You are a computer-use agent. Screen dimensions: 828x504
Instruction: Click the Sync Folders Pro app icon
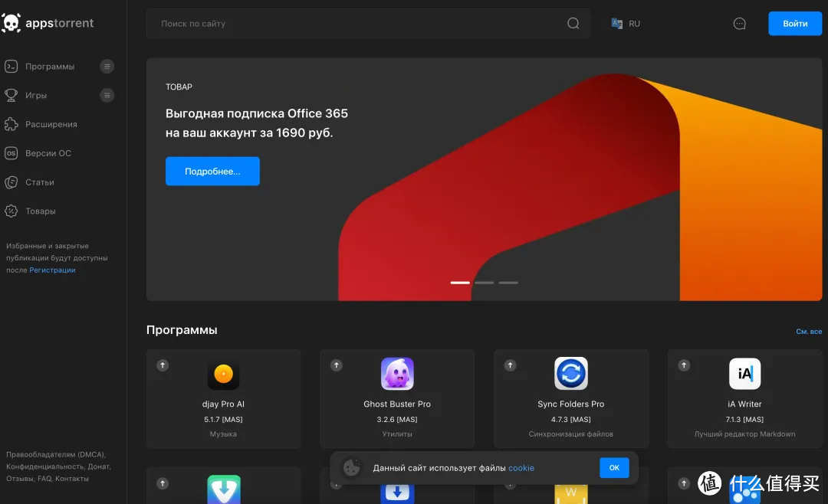[x=571, y=374]
